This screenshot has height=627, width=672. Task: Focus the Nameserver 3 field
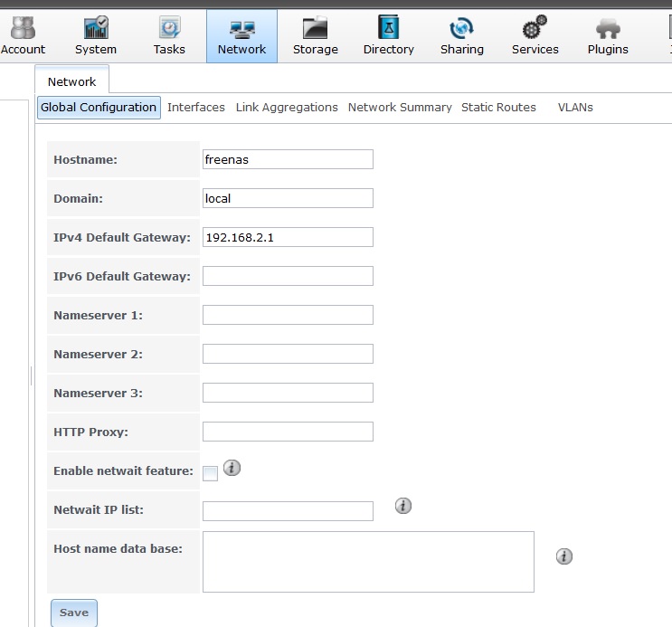pyautogui.click(x=288, y=393)
